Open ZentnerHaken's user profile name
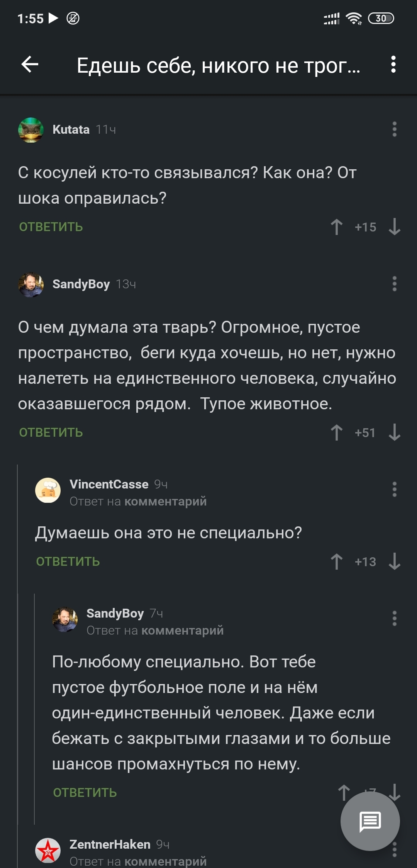This screenshot has width=417, height=868. click(110, 844)
